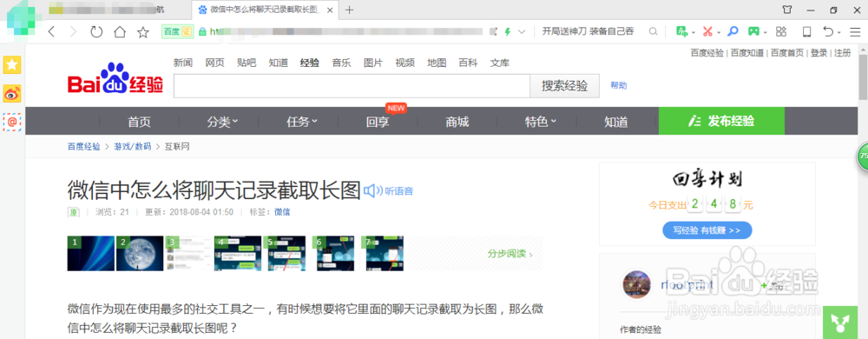This screenshot has height=339, width=868.
Task: Open the extensions grid icon
Action: [781, 31]
